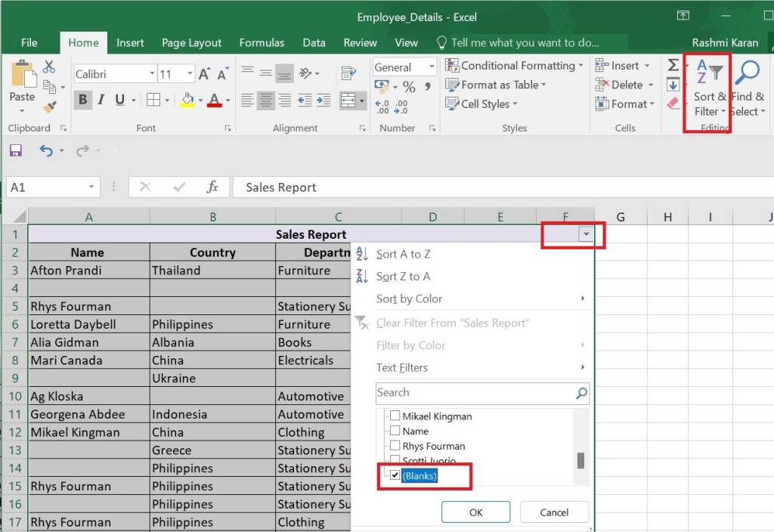This screenshot has width=774, height=532.
Task: Tick the Rhys Fourman filter checkbox
Action: tap(395, 446)
